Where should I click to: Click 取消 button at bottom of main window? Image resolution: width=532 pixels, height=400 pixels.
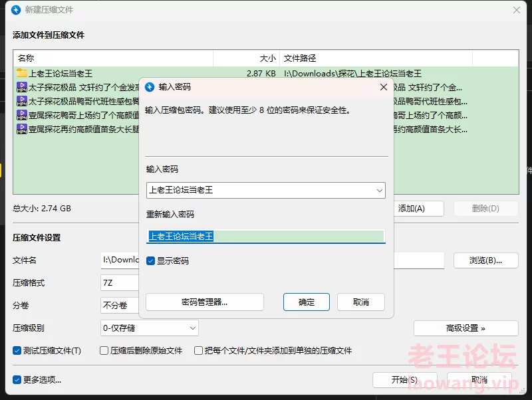point(479,379)
